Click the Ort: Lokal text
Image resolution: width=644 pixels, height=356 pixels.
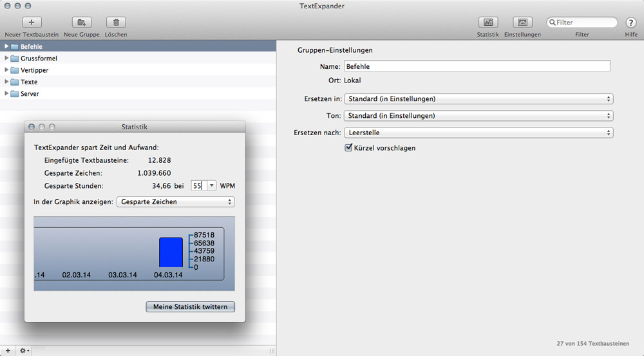point(345,80)
